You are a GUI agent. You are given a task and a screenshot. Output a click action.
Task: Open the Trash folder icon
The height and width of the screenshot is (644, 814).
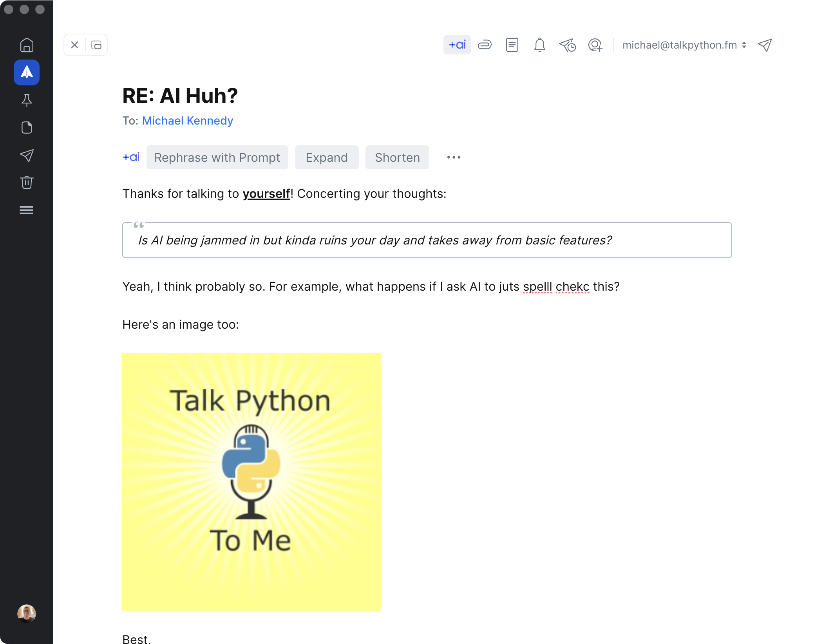(27, 183)
